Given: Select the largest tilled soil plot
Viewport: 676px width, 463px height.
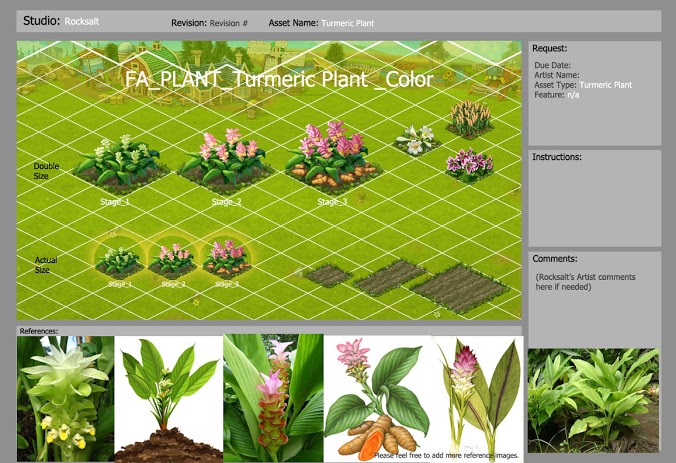Looking at the screenshot, I should pos(457,288).
